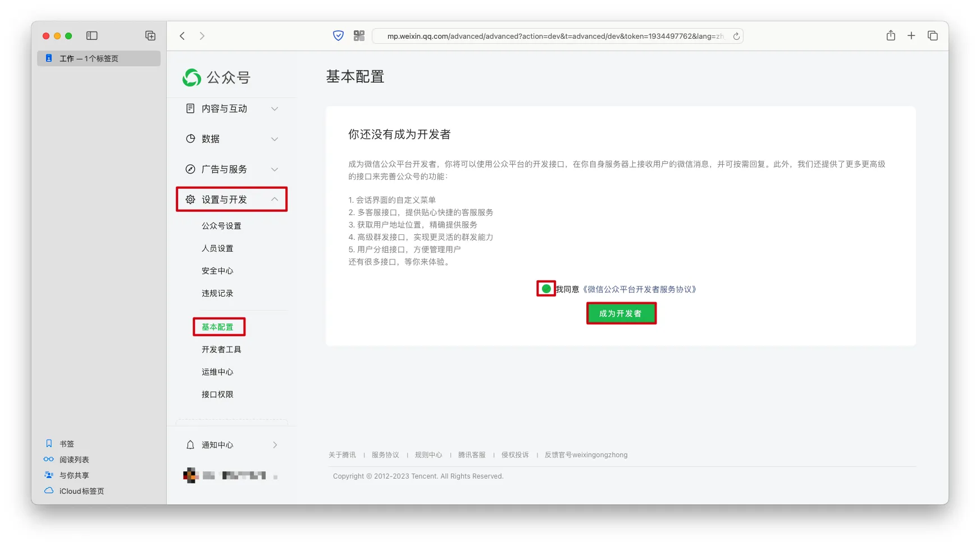Click the Share icon in Safari toolbar

coord(891,36)
